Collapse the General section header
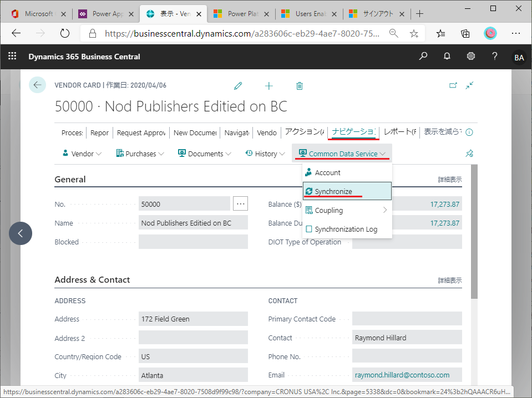 70,180
